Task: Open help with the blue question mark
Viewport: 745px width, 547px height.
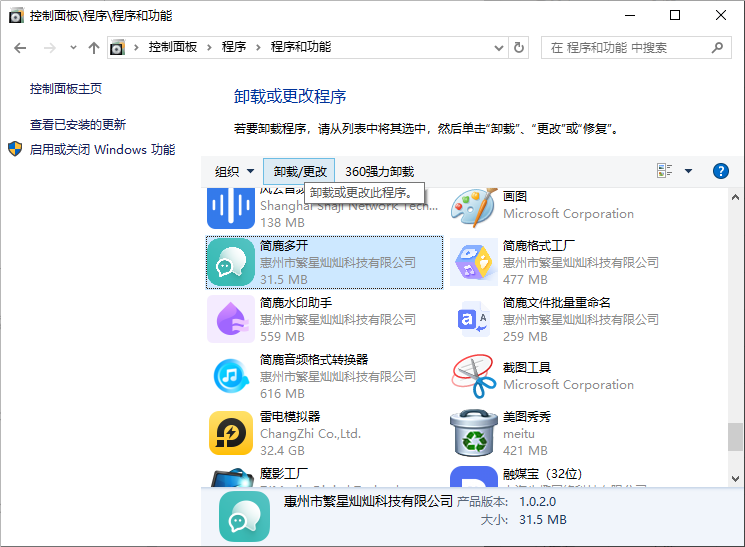Action: coord(721,171)
